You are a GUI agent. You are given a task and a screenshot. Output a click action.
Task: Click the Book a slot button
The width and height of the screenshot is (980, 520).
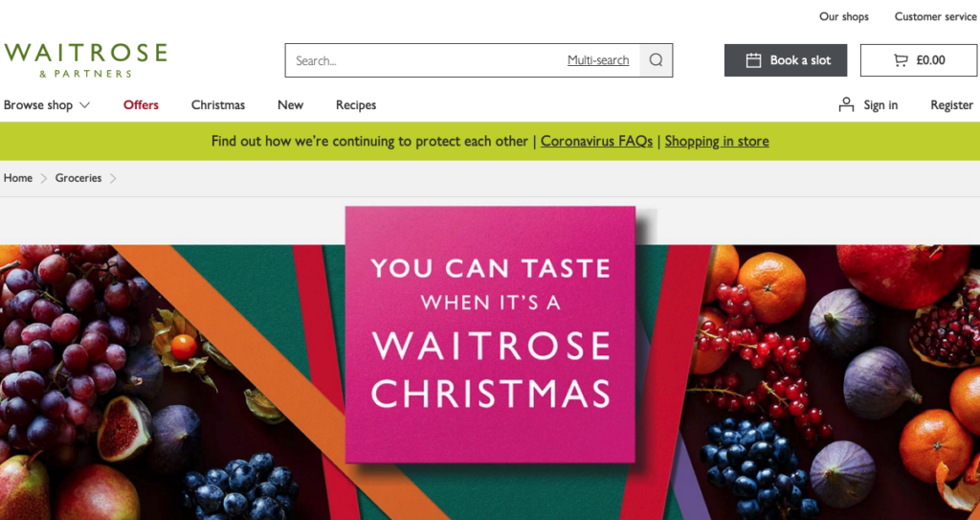[786, 60]
